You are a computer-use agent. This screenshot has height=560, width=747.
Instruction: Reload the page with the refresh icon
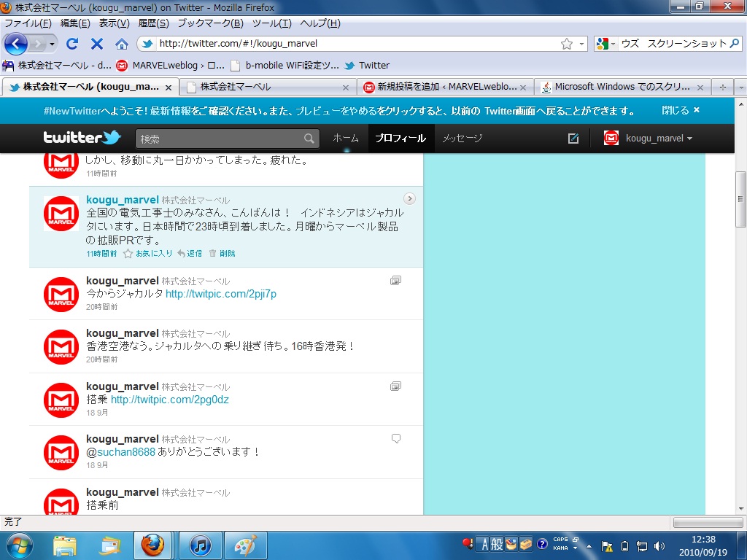(72, 44)
